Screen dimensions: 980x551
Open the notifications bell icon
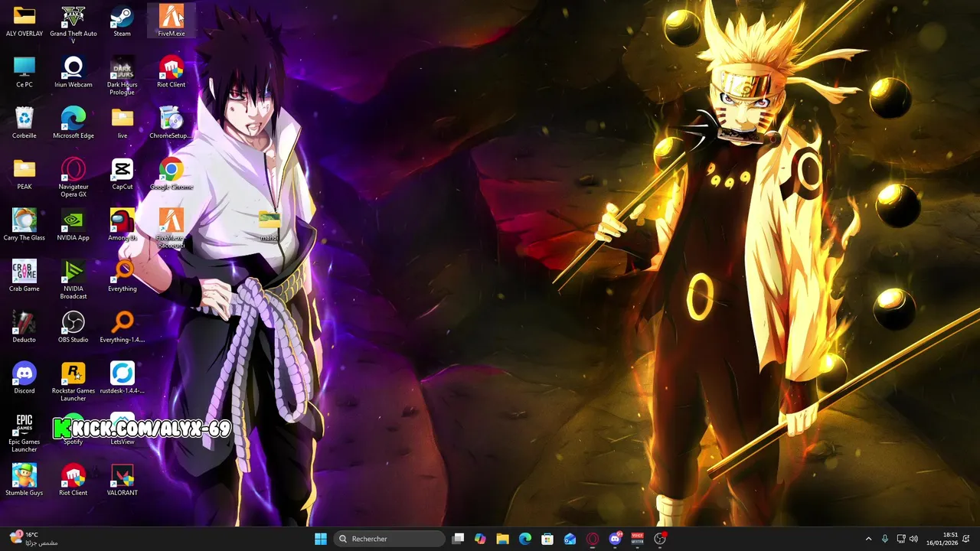(x=967, y=539)
